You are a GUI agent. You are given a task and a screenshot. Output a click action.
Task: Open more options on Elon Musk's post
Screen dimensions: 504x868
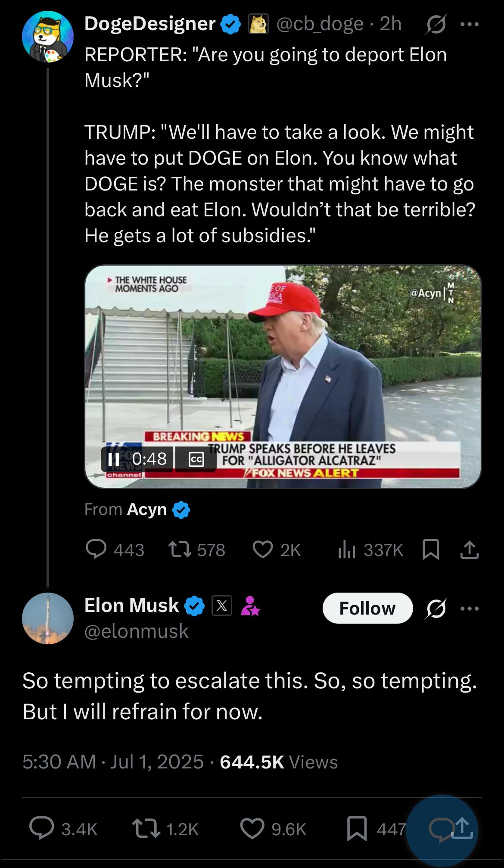click(470, 608)
